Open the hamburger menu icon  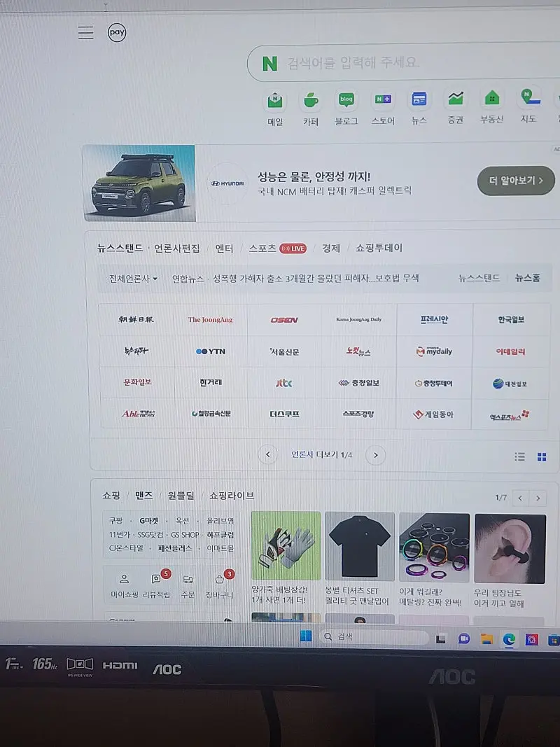coord(85,32)
